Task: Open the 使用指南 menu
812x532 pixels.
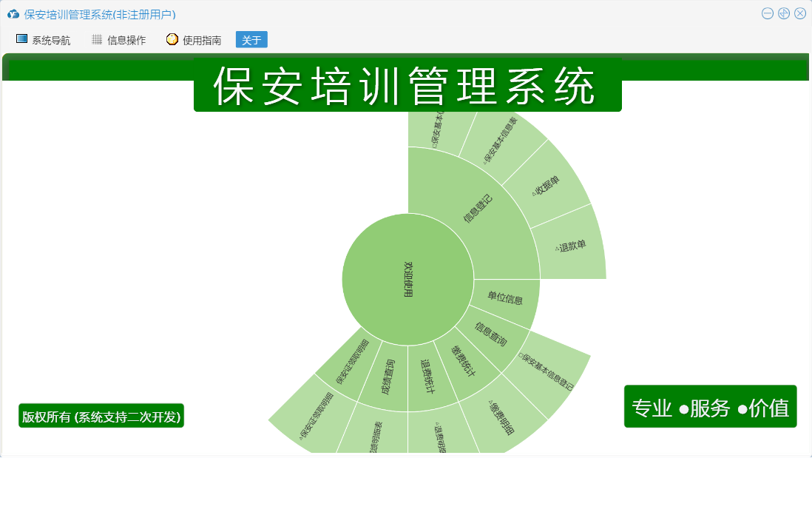Action: [194, 40]
